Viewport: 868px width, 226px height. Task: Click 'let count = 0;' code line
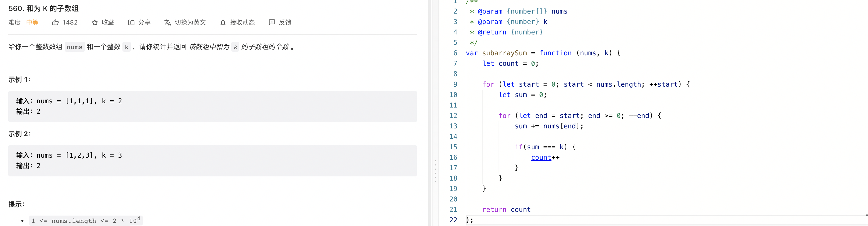[510, 63]
